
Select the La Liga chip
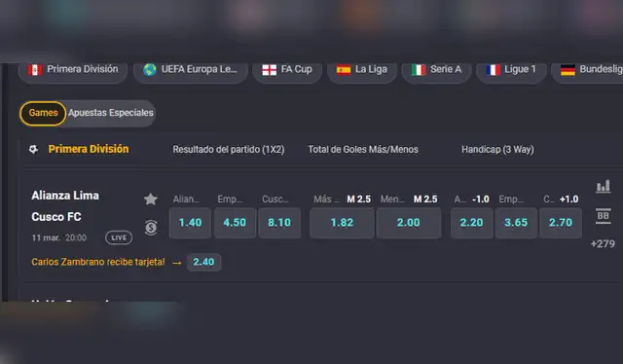pos(362,70)
